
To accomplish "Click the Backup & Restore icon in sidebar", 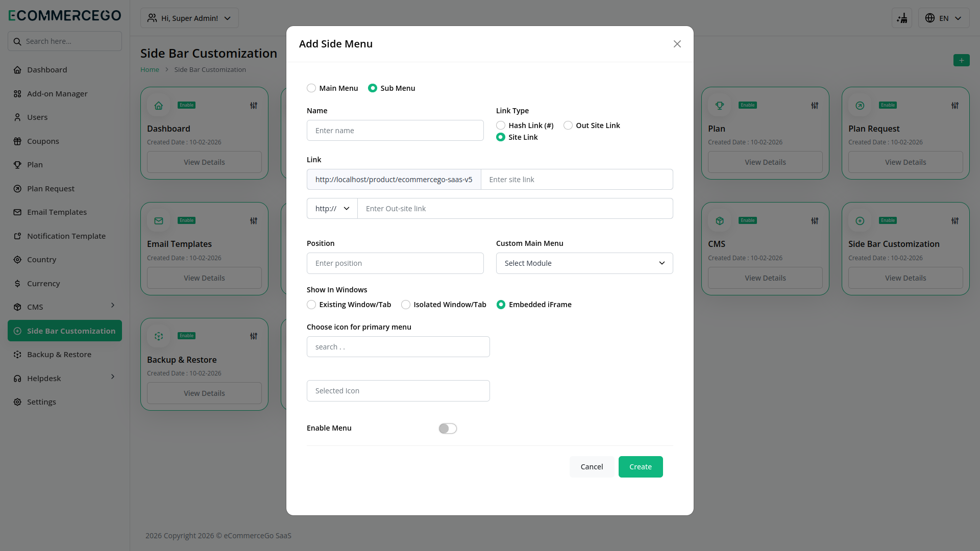I will click(17, 355).
